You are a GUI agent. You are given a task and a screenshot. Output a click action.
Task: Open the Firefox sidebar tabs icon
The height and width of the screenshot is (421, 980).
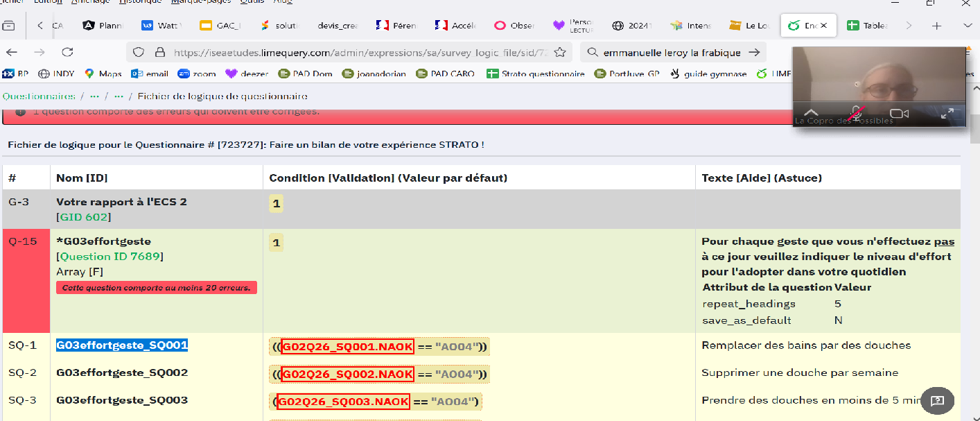click(x=9, y=26)
